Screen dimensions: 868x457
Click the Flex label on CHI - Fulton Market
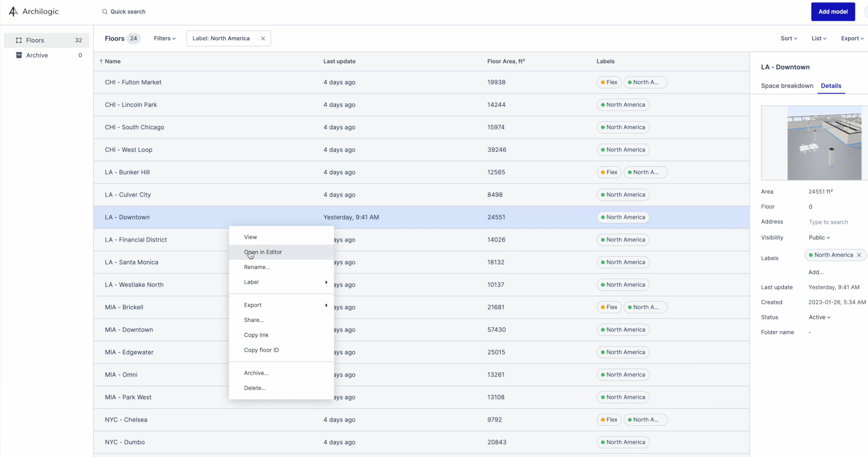609,82
